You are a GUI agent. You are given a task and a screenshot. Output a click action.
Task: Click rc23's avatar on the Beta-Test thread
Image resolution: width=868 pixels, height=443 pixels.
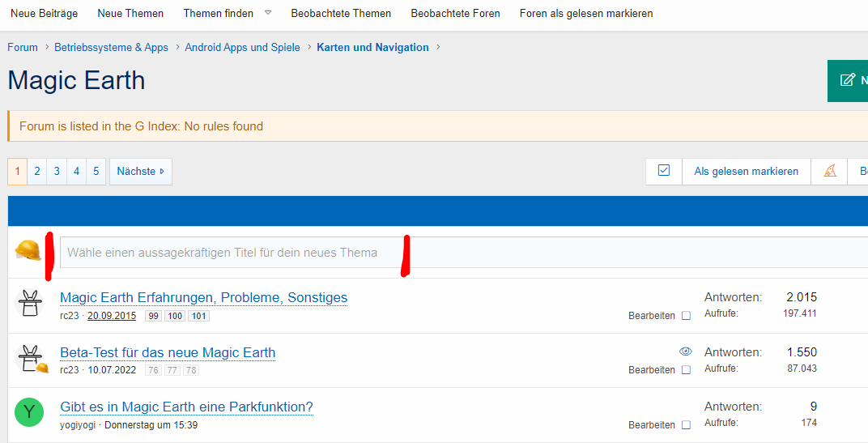(x=29, y=357)
